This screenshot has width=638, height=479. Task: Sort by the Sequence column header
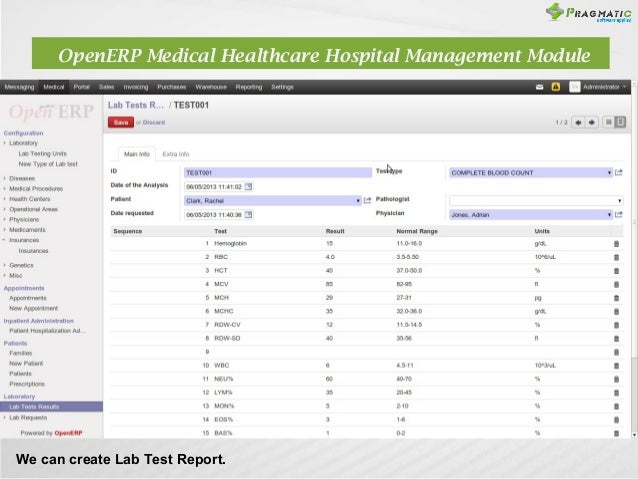pyautogui.click(x=128, y=231)
